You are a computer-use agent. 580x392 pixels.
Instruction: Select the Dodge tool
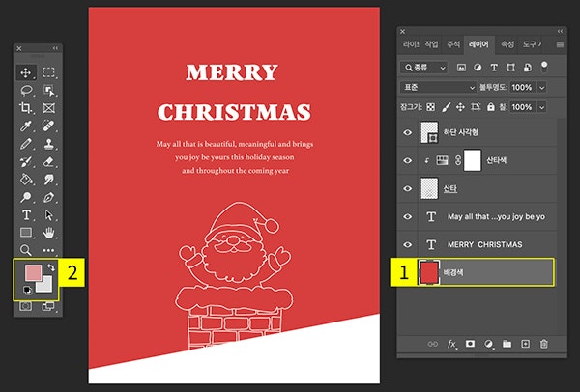coord(26,197)
